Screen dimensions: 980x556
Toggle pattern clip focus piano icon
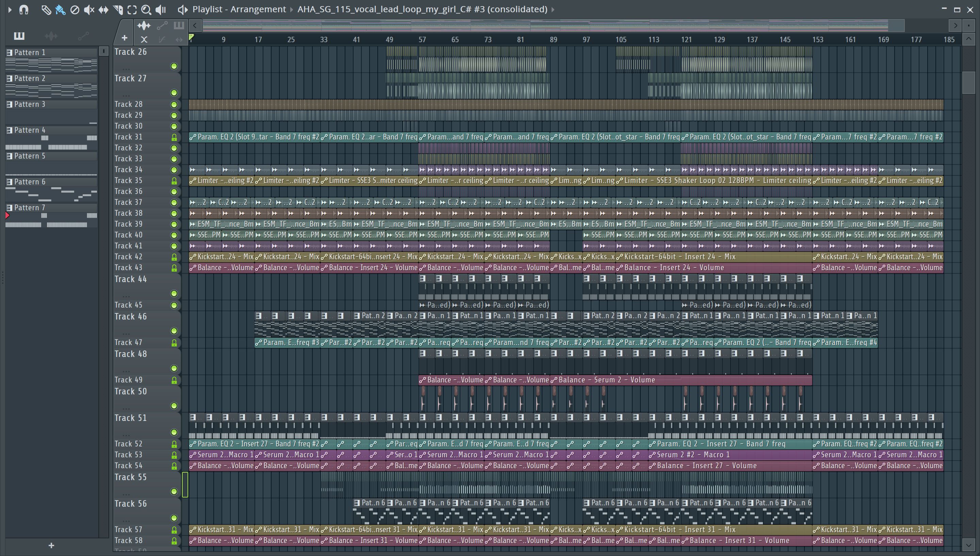179,26
